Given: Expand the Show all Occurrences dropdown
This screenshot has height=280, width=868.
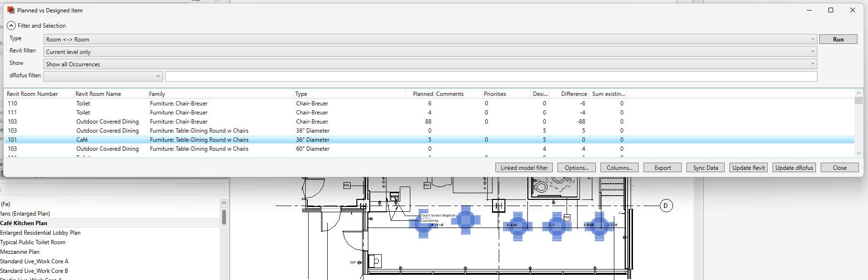Looking at the screenshot, I should pos(430,64).
